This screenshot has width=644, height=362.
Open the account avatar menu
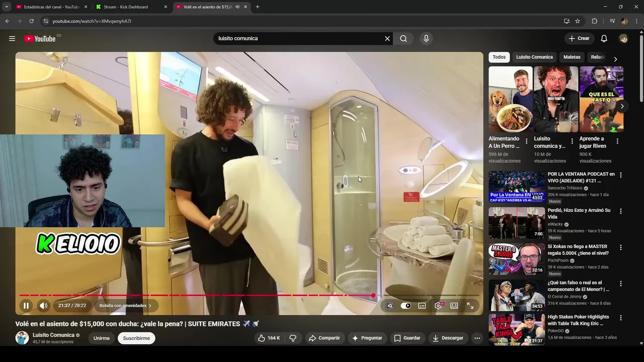[x=623, y=39]
